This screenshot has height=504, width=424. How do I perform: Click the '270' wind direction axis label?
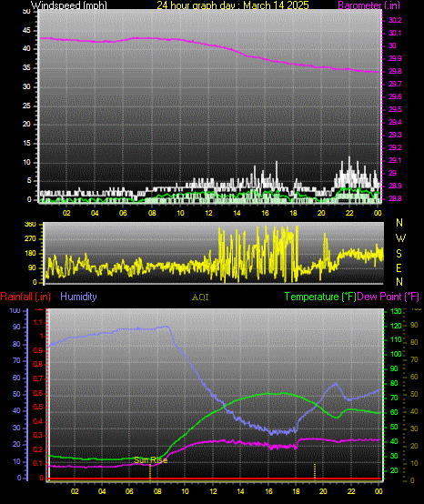(30, 239)
